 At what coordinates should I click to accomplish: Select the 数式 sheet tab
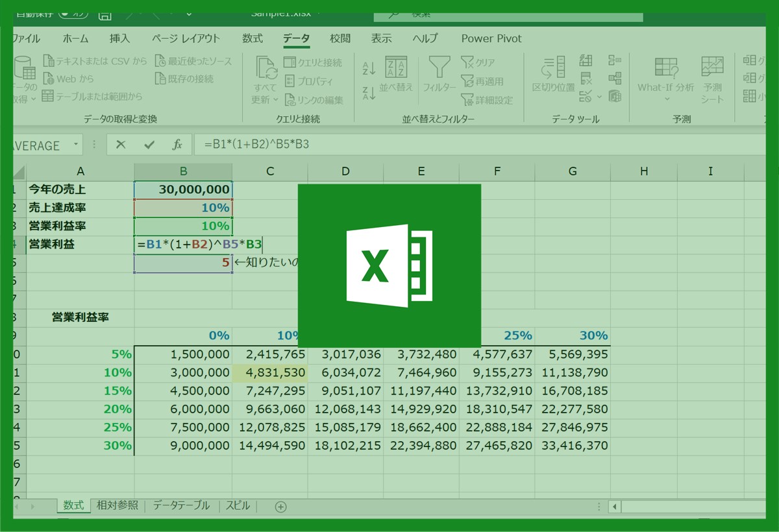coord(73,505)
